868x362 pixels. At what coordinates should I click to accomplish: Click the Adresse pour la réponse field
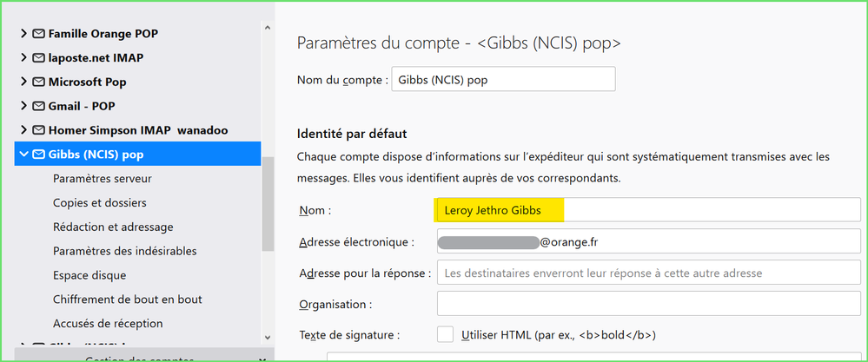tap(648, 273)
